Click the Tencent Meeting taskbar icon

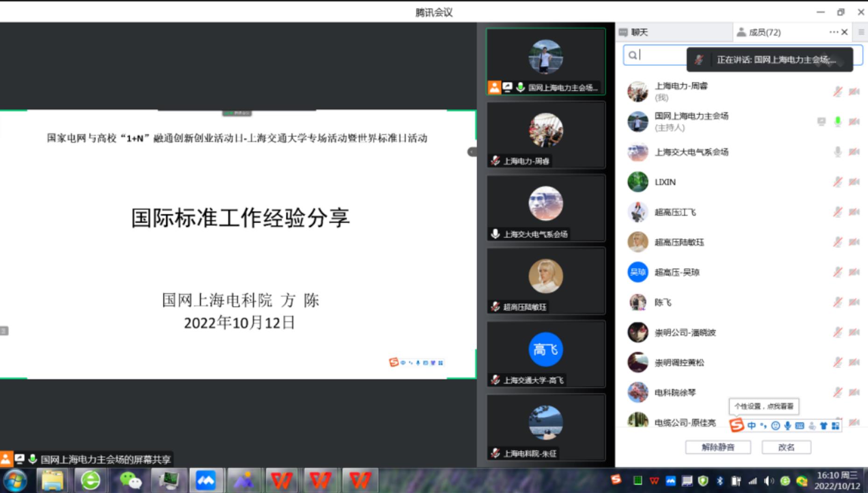pos(205,480)
